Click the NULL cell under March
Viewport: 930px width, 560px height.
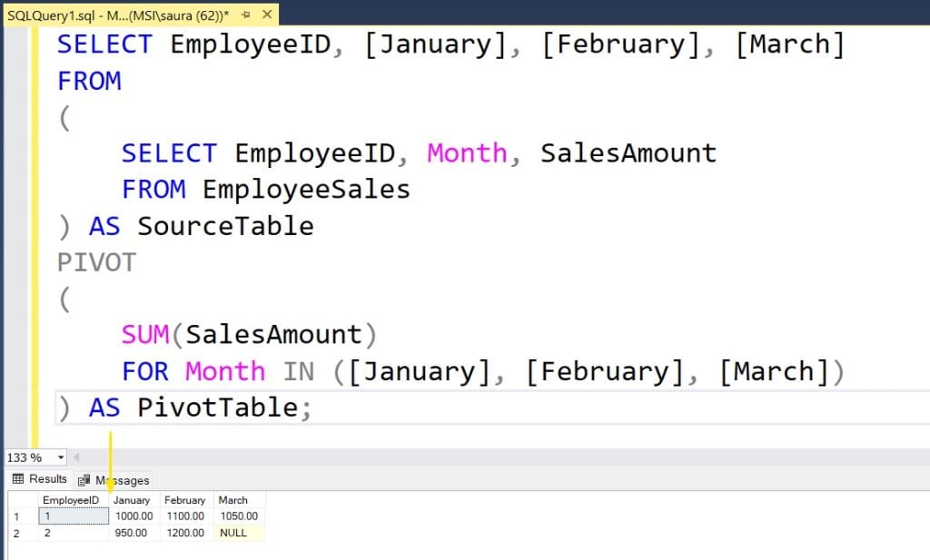[233, 534]
